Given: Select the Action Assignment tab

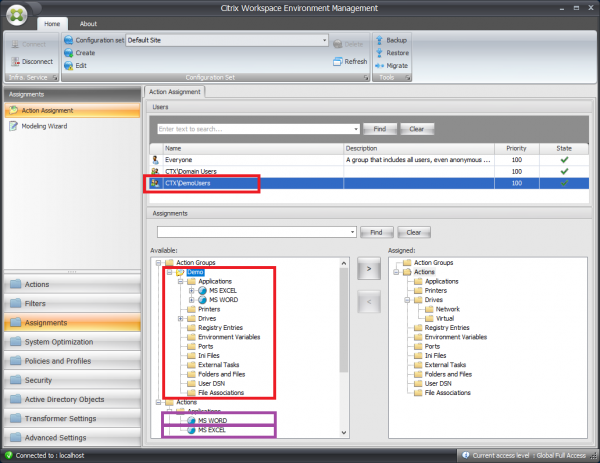Looking at the screenshot, I should pos(176,91).
